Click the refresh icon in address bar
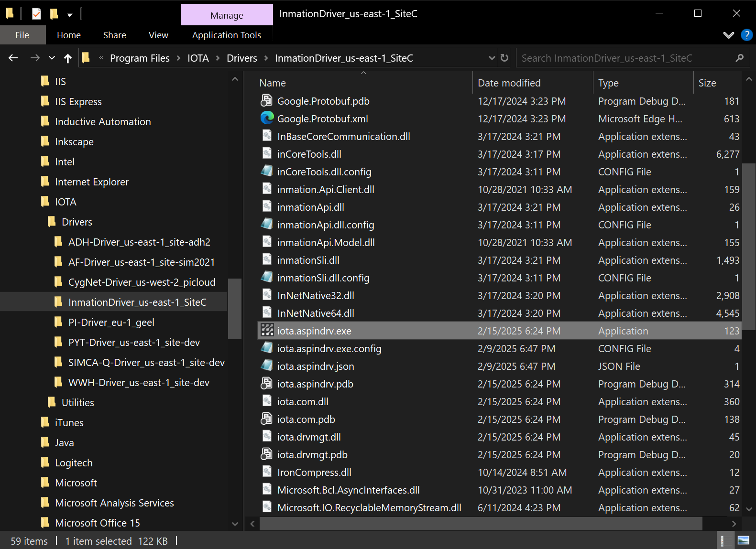 (x=504, y=58)
